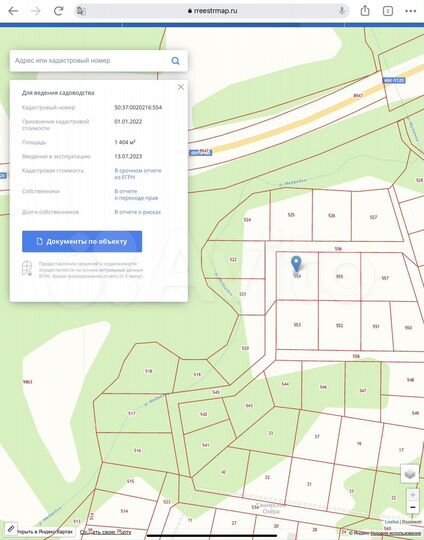Click the Документы по объекту button

pyautogui.click(x=82, y=241)
